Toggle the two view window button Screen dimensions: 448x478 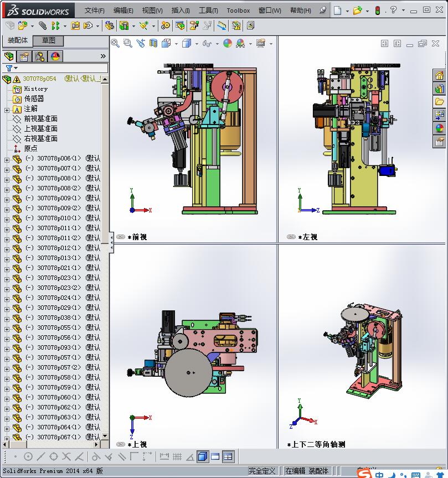click(215, 456)
